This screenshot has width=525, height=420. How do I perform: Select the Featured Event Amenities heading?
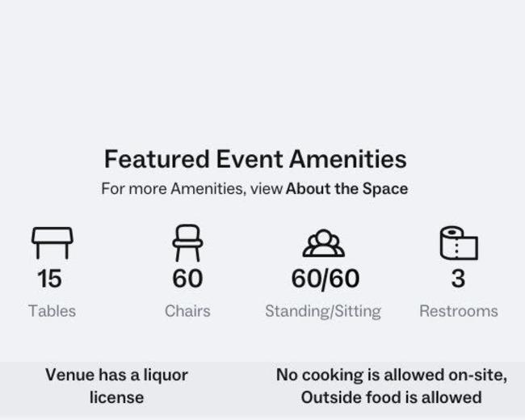tap(255, 159)
